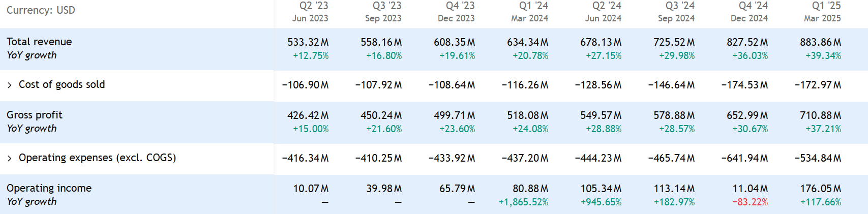The width and height of the screenshot is (868, 214).
Task: Expand Operating expenses (excl. COGS) row
Action: 10,159
